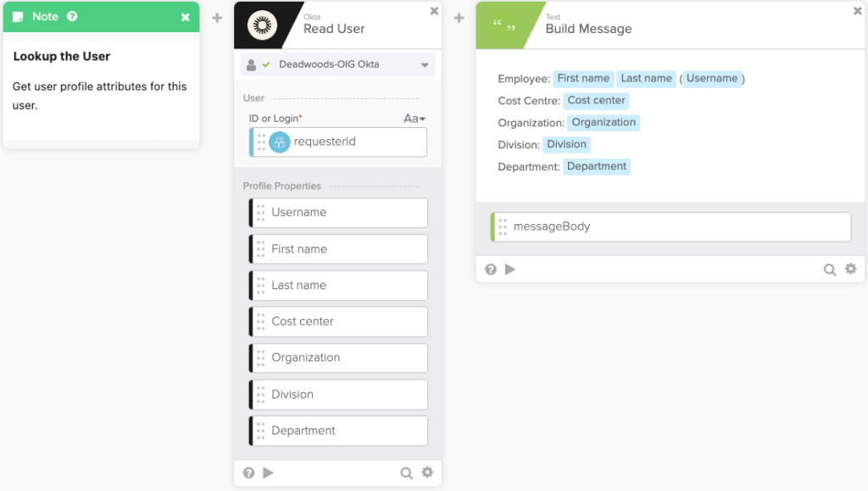Close the Note card
Screen dimensions: 868x491
(x=186, y=17)
